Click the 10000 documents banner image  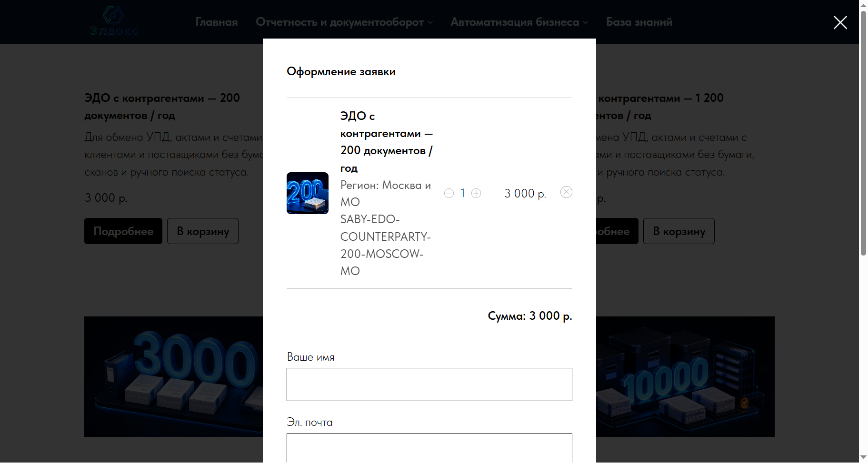686,376
